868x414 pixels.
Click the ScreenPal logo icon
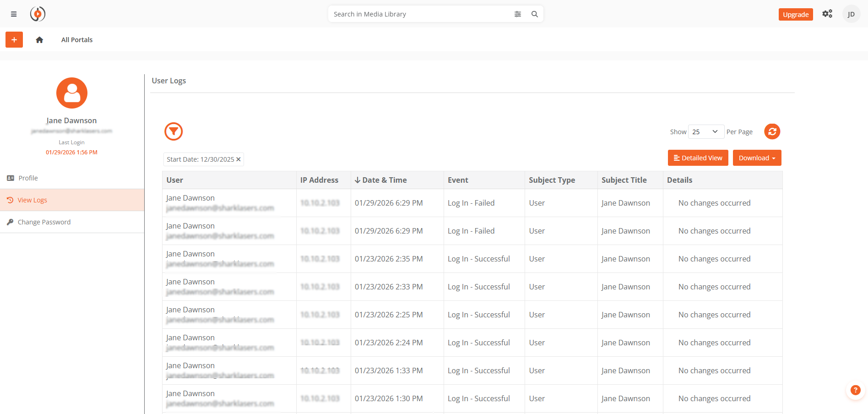[38, 14]
